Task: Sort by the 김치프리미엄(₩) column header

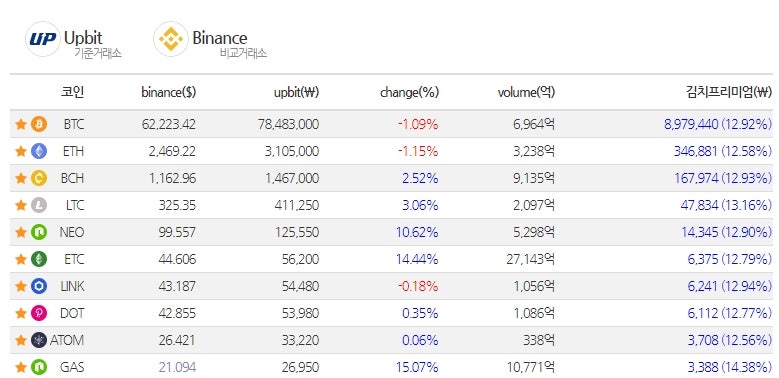Action: (x=729, y=92)
